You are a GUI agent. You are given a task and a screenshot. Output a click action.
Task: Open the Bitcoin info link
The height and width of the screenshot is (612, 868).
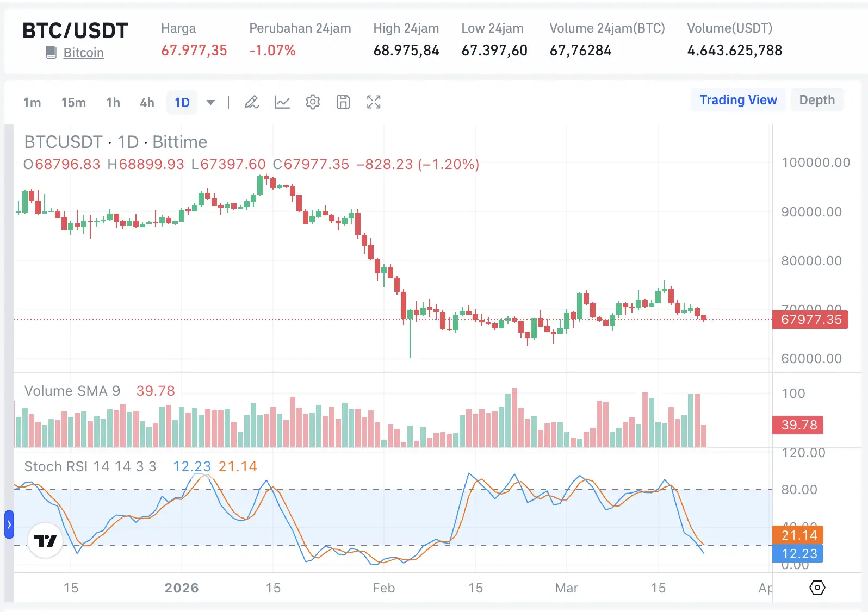tap(83, 53)
